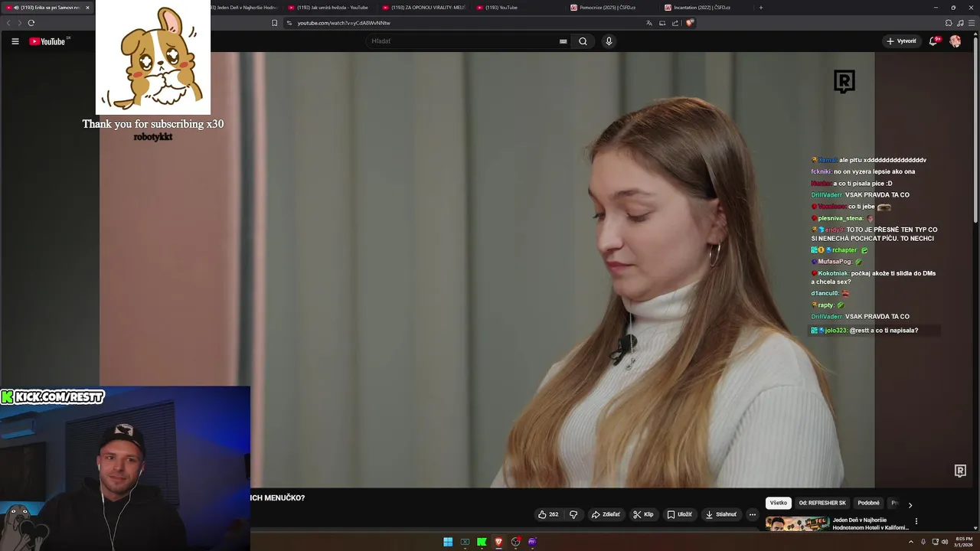This screenshot has height=551, width=980.
Task: Switch to Jeden Deň v Najhoršie tab
Action: [x=243, y=8]
